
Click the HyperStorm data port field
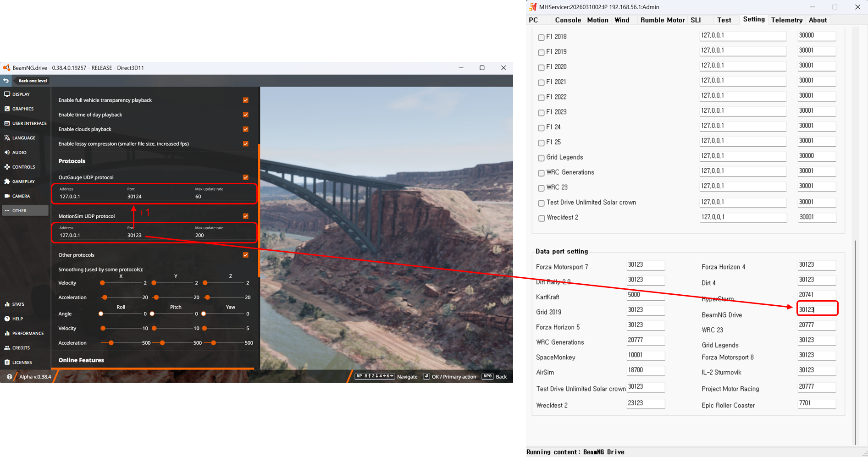(x=817, y=295)
